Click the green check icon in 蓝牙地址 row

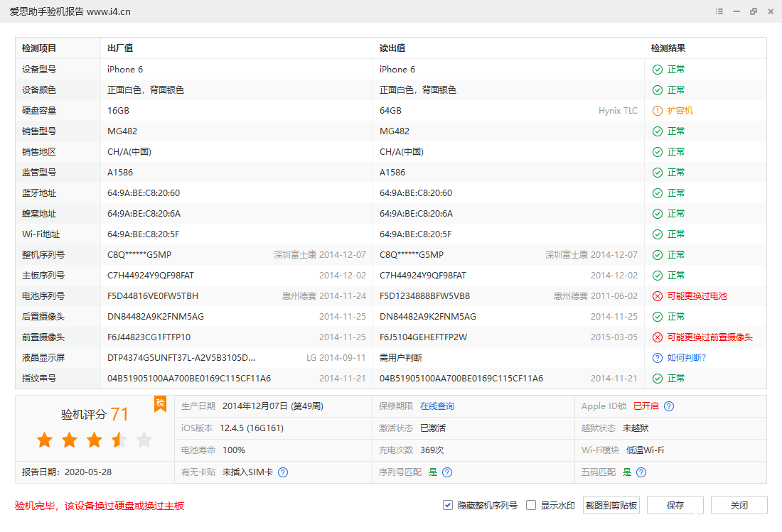[658, 192]
